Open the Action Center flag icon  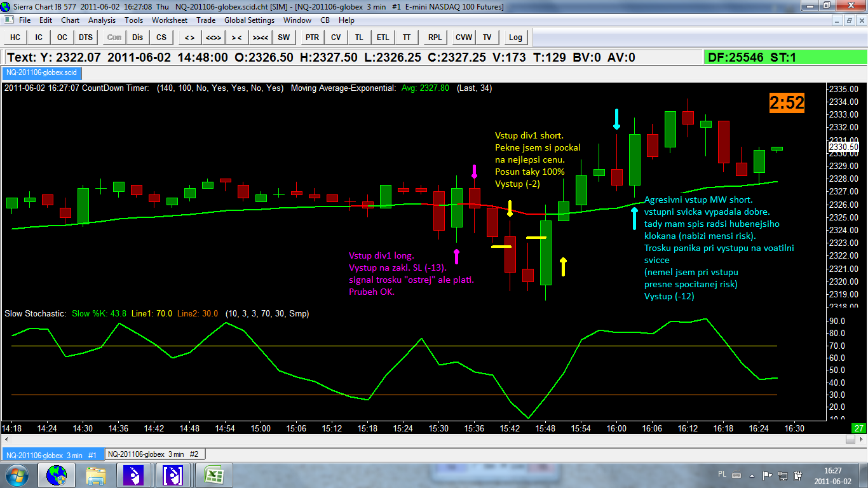(x=768, y=475)
